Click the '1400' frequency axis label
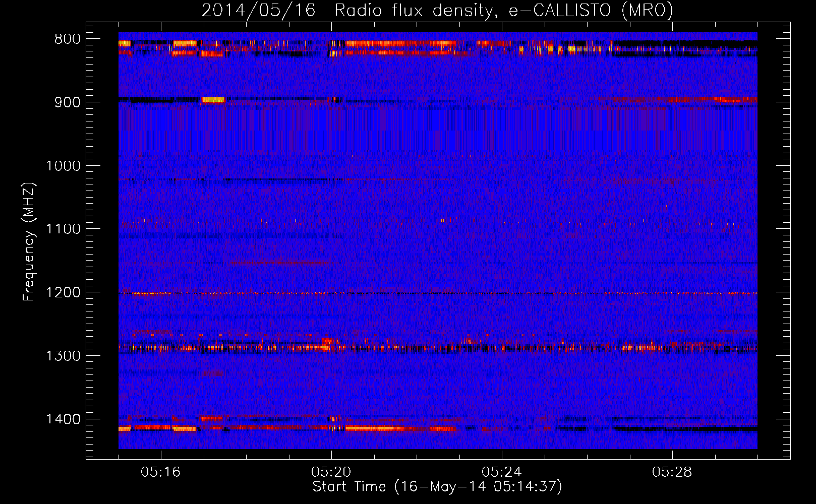The height and width of the screenshot is (504, 816). click(x=63, y=419)
